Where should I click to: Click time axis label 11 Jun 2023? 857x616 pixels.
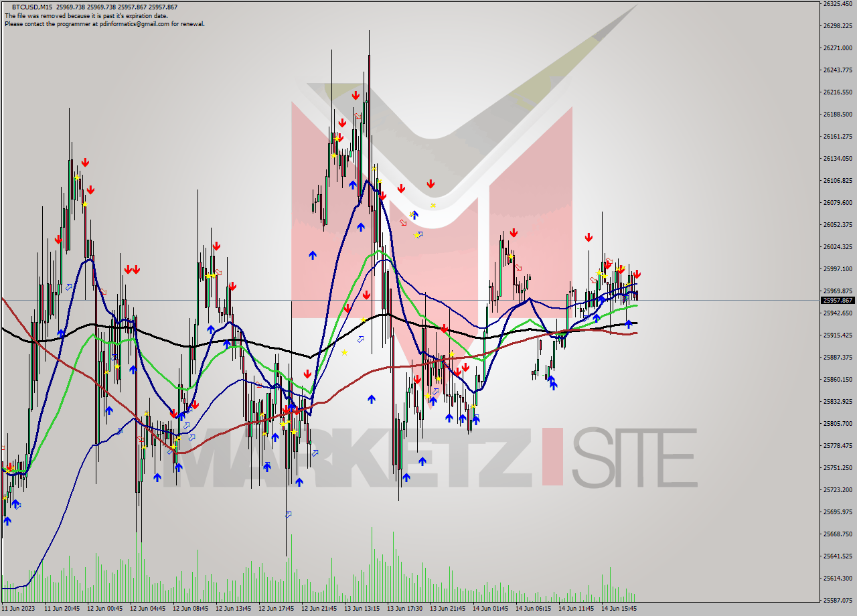(x=17, y=609)
